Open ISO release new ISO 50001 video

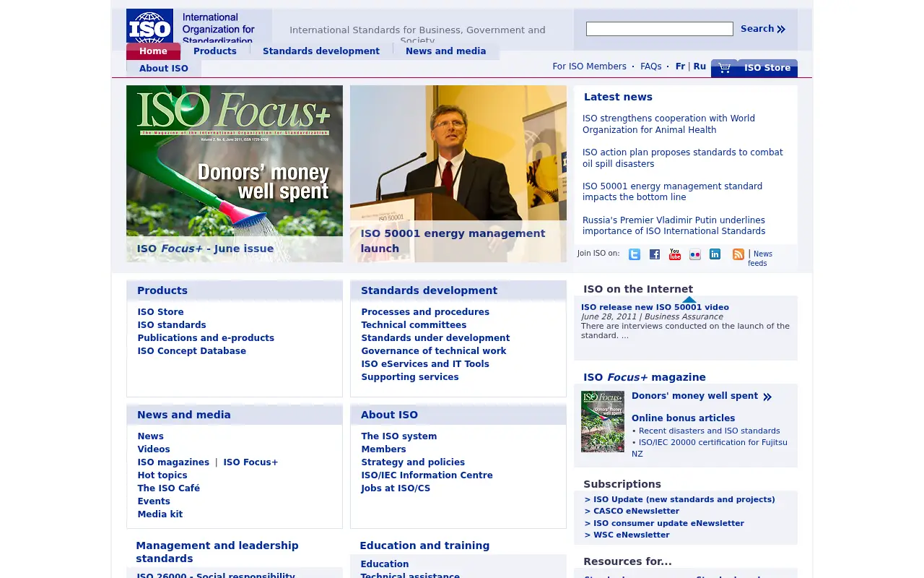[x=655, y=307]
